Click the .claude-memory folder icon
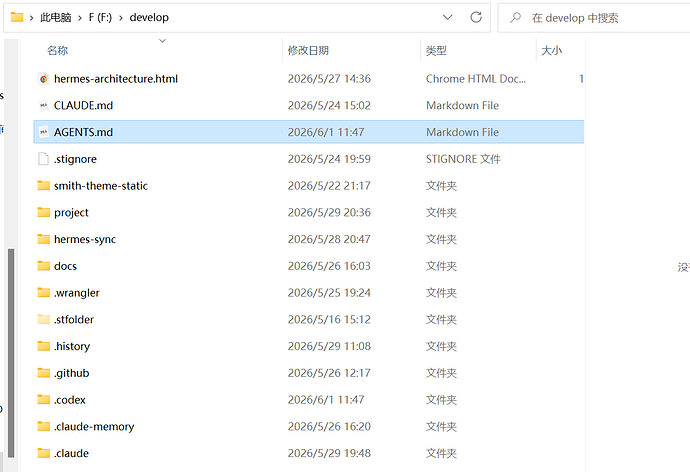The height and width of the screenshot is (472, 690). [x=43, y=426]
